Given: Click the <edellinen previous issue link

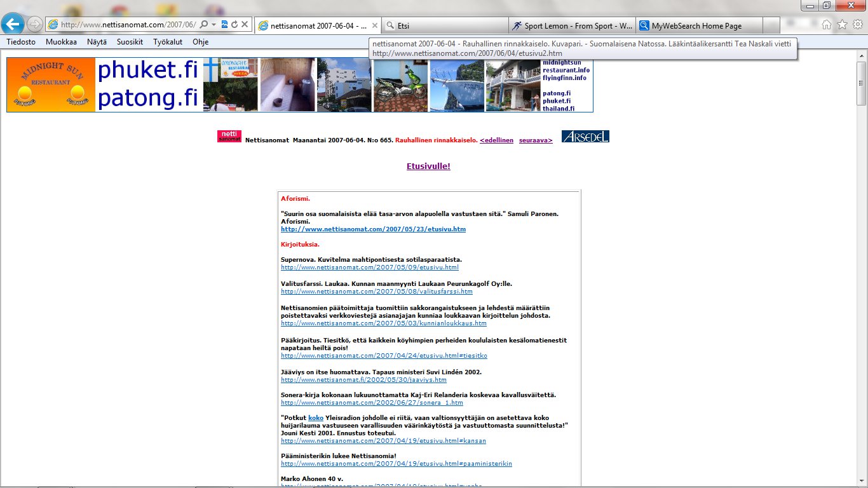Looking at the screenshot, I should 496,140.
